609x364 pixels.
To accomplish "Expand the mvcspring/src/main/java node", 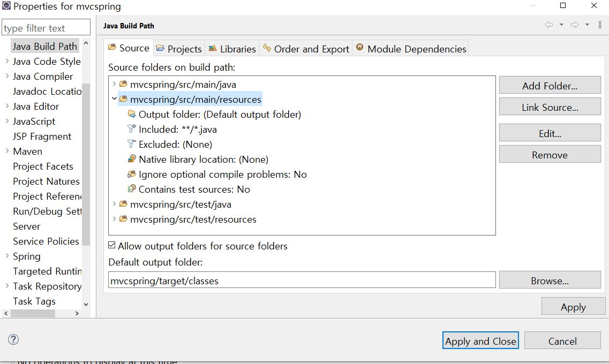I will 114,84.
